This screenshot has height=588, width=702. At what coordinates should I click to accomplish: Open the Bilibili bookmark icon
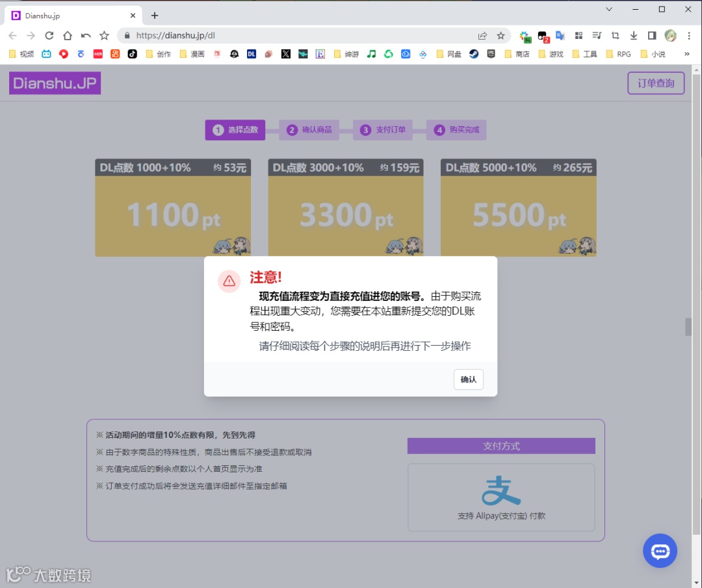point(47,54)
